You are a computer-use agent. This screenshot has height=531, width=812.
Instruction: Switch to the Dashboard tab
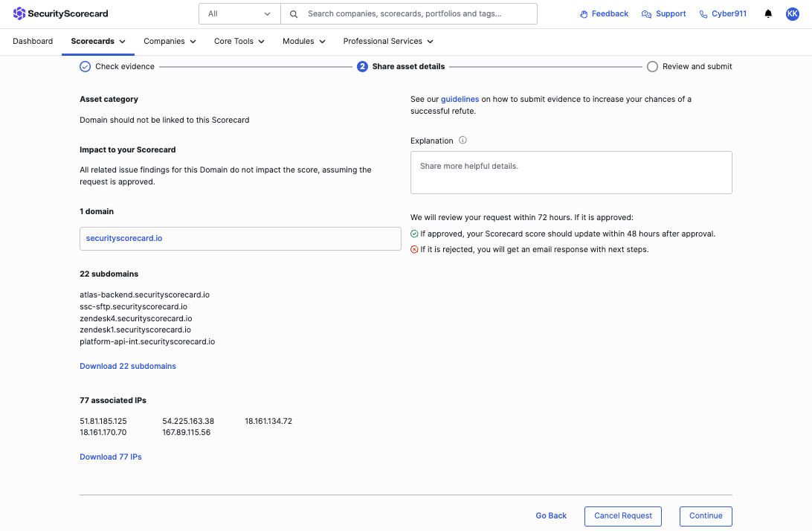click(33, 41)
